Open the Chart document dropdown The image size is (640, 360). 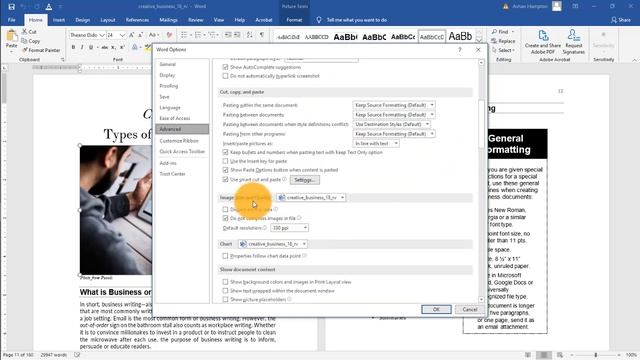(x=273, y=244)
